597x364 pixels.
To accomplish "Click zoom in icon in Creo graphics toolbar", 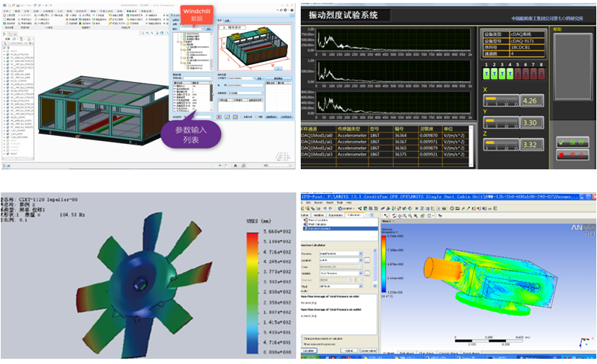I will [x=147, y=33].
